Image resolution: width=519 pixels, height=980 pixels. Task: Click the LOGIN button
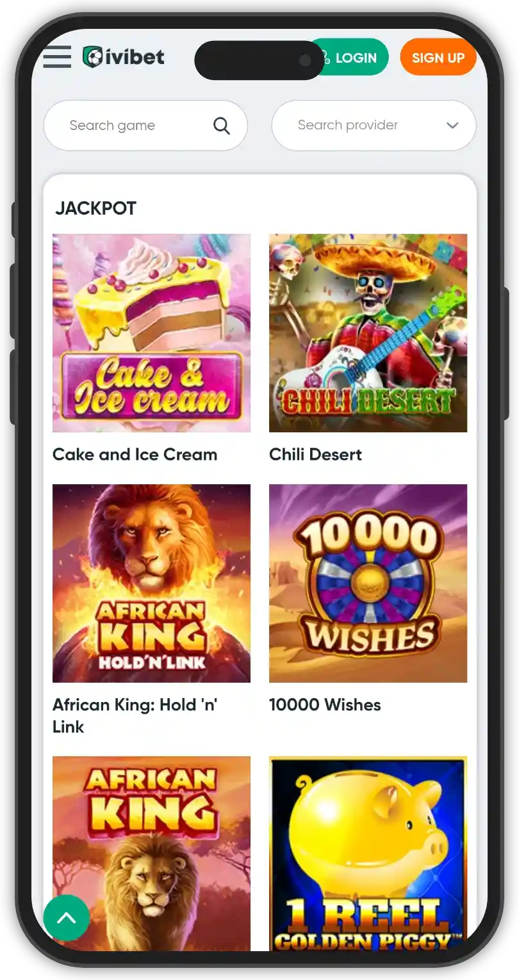coord(349,58)
